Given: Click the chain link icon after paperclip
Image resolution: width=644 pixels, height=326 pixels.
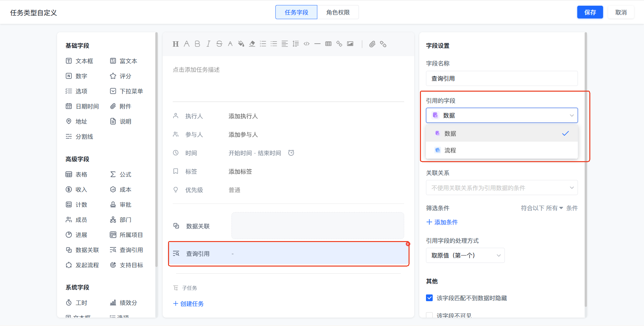Looking at the screenshot, I should (383, 44).
